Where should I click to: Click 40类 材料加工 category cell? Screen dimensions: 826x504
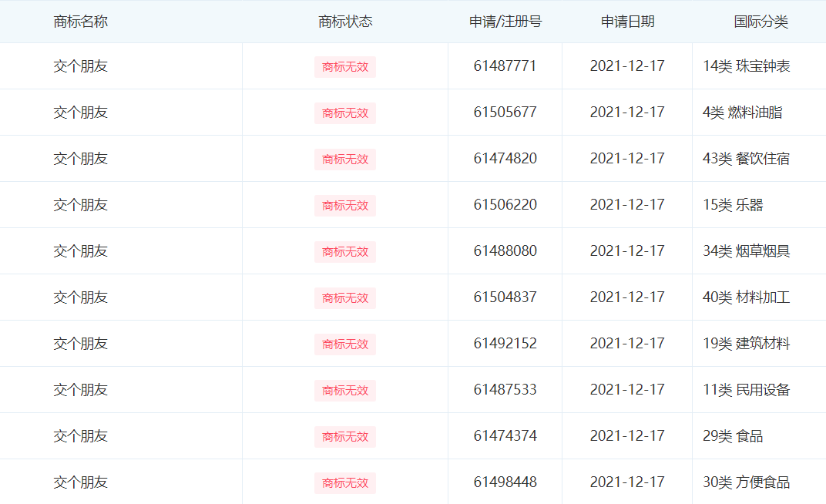(x=746, y=297)
